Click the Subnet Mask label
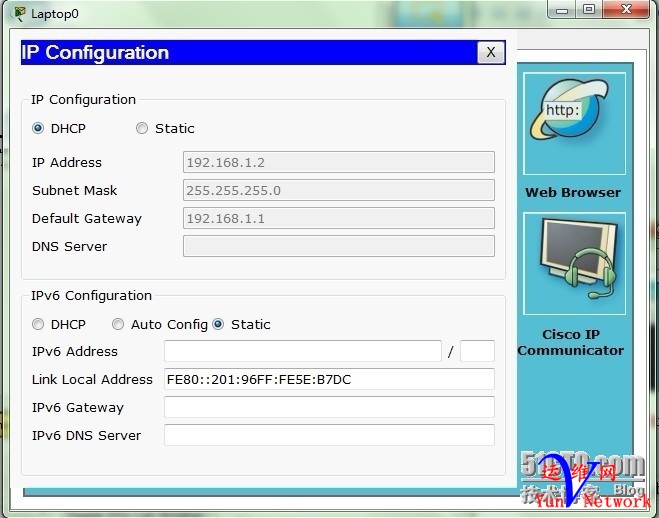The height and width of the screenshot is (518, 659). click(x=74, y=190)
